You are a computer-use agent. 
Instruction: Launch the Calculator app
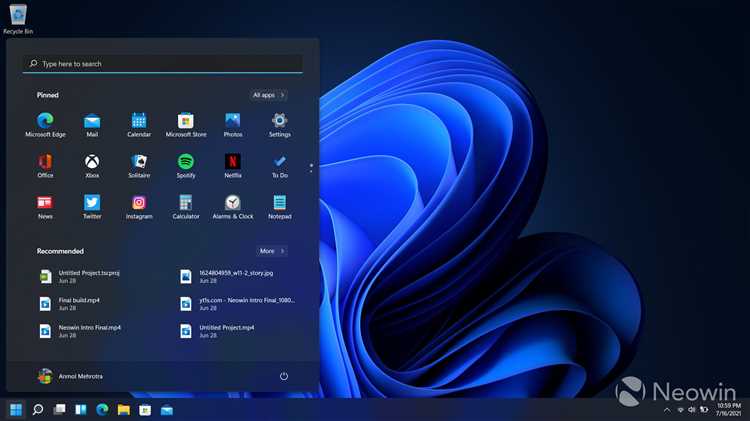point(186,207)
